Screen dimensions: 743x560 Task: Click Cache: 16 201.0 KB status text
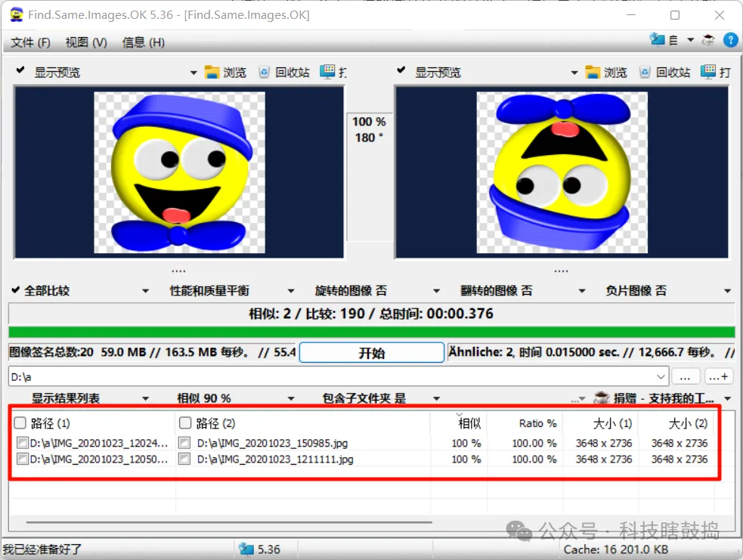[x=615, y=549]
